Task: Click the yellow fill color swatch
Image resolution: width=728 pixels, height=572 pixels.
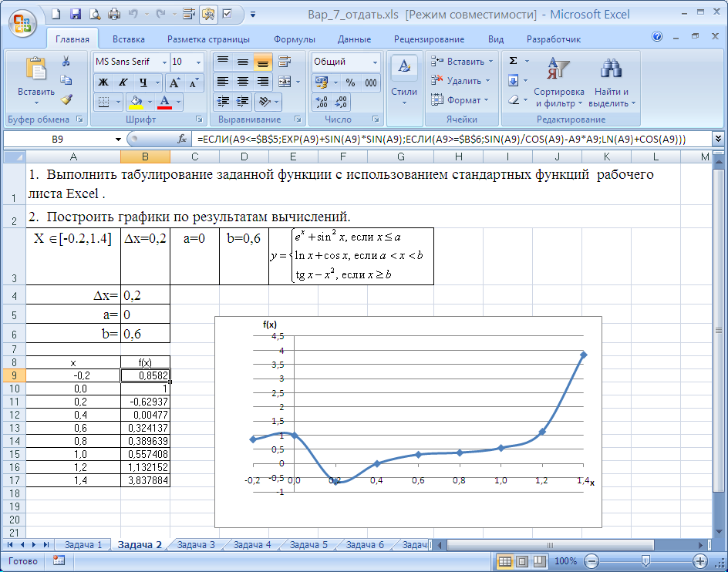Action: click(x=136, y=101)
